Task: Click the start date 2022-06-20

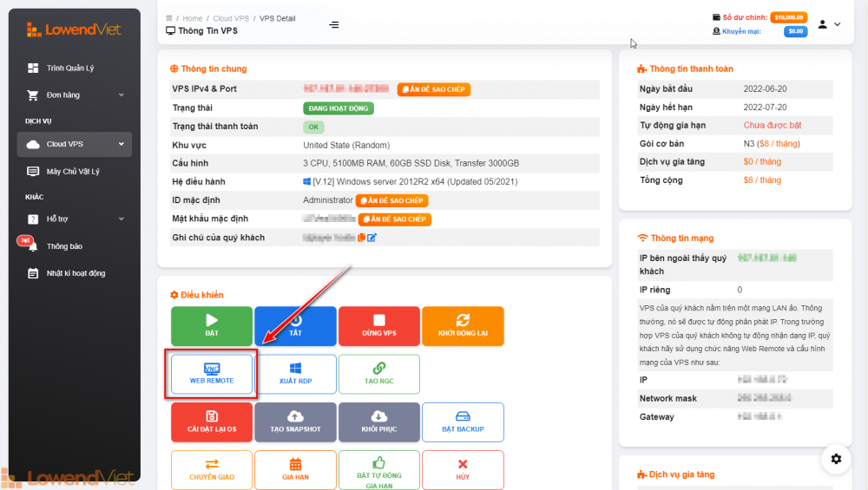Action: pos(765,89)
